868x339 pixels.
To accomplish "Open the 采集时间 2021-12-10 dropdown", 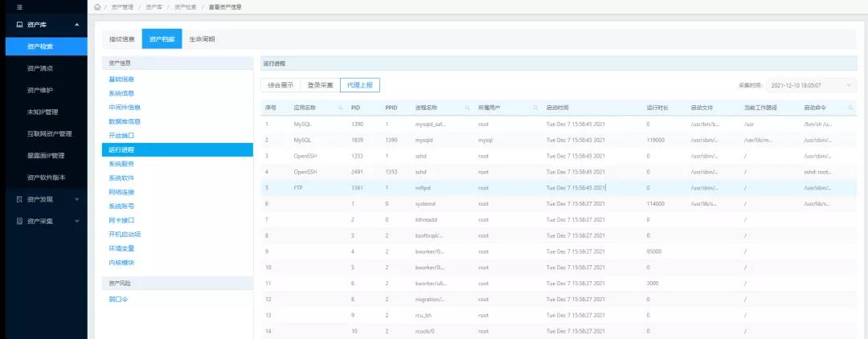I will (x=811, y=86).
